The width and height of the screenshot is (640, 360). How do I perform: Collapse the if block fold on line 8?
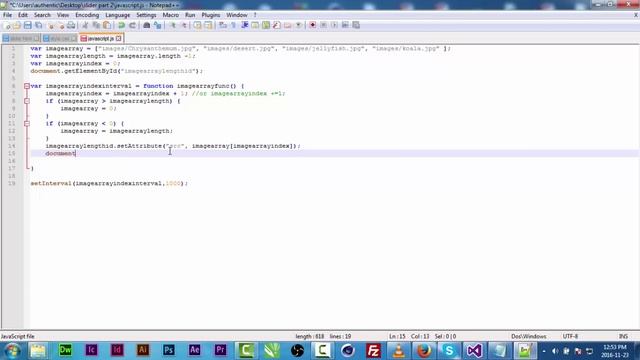[x=27, y=101]
